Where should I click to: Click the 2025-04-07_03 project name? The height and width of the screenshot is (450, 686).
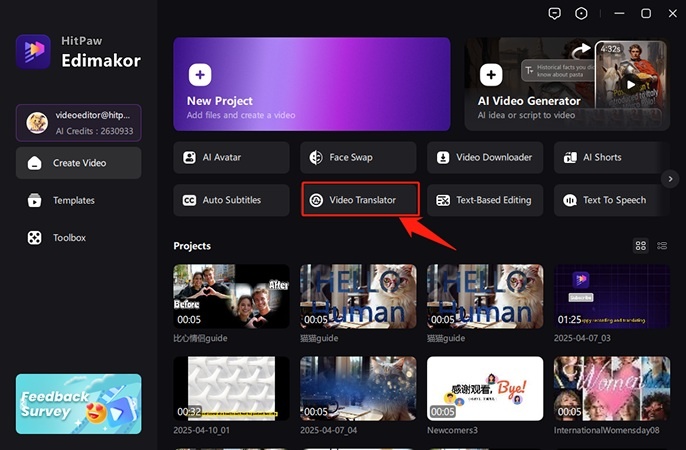click(582, 338)
